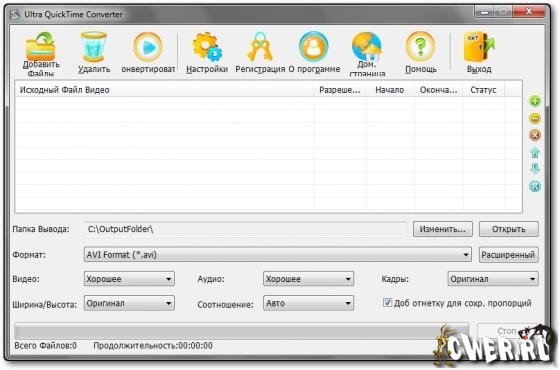Open the Кадры frame rate dropdown
Viewport: 560px width, 370px height.
[493, 279]
